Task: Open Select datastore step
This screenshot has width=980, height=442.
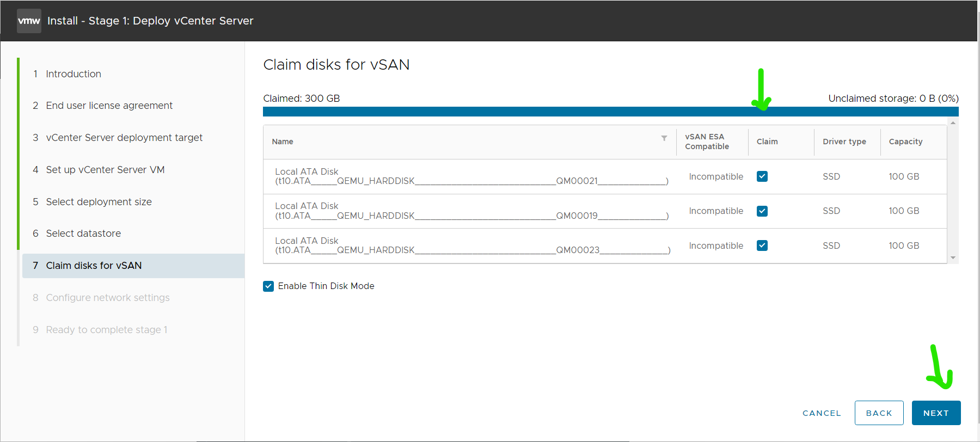Action: point(83,234)
